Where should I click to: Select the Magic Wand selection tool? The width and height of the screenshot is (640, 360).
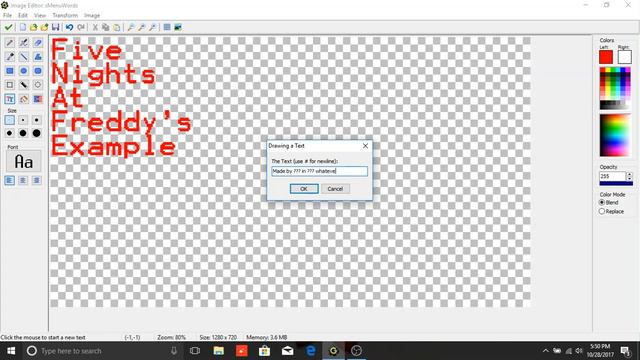[x=24, y=85]
